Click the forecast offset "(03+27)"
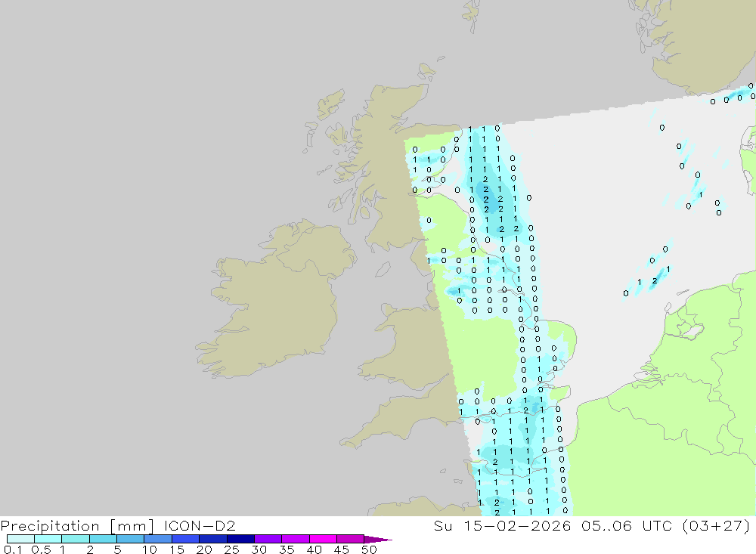 pyautogui.click(x=717, y=525)
